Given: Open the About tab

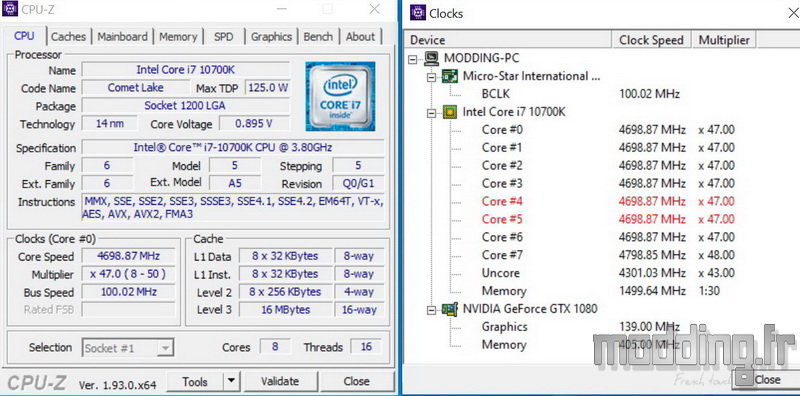Looking at the screenshot, I should tap(360, 37).
